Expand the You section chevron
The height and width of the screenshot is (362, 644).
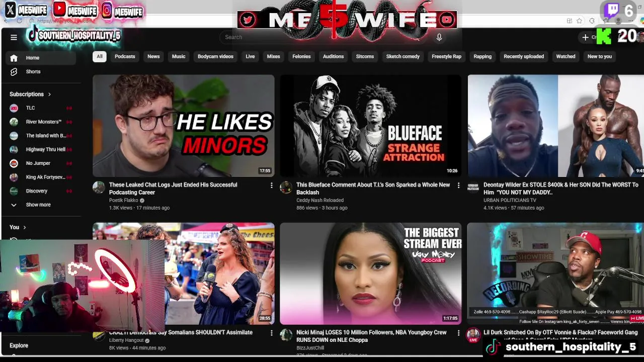click(24, 227)
